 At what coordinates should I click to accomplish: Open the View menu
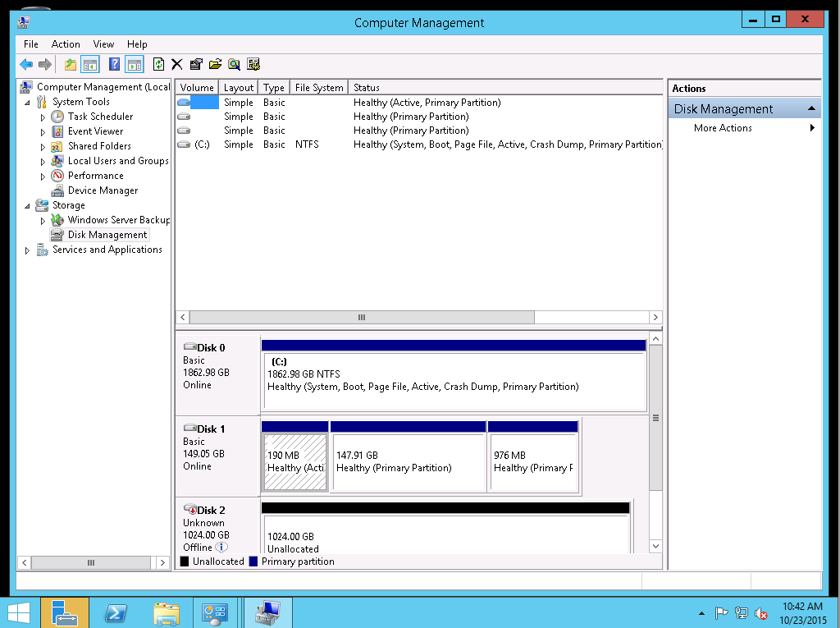point(103,44)
